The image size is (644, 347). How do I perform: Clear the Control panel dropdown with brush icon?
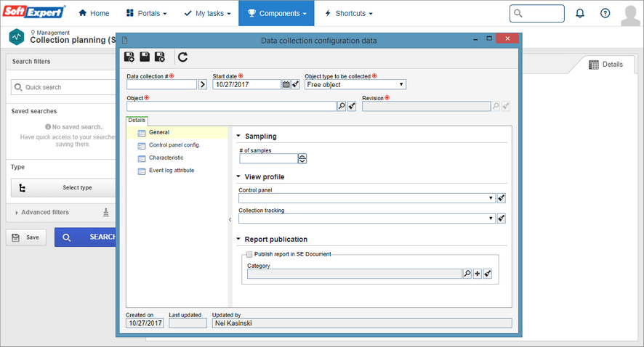tap(501, 198)
